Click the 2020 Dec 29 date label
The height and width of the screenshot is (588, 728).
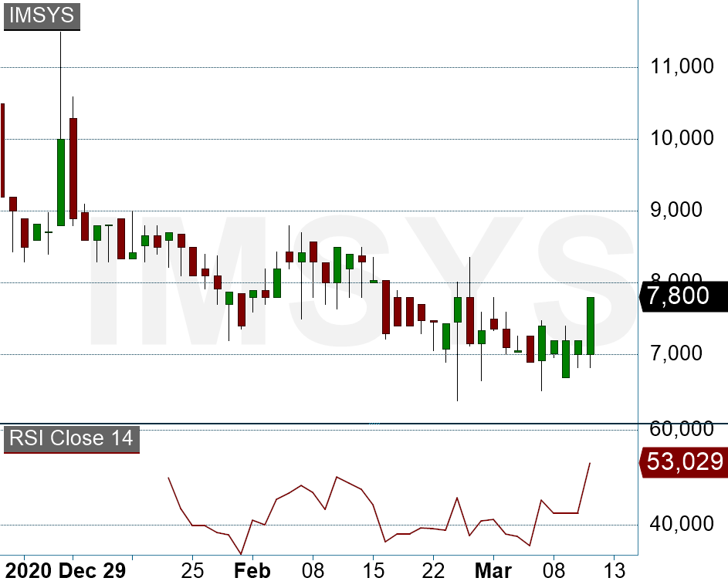(x=66, y=571)
